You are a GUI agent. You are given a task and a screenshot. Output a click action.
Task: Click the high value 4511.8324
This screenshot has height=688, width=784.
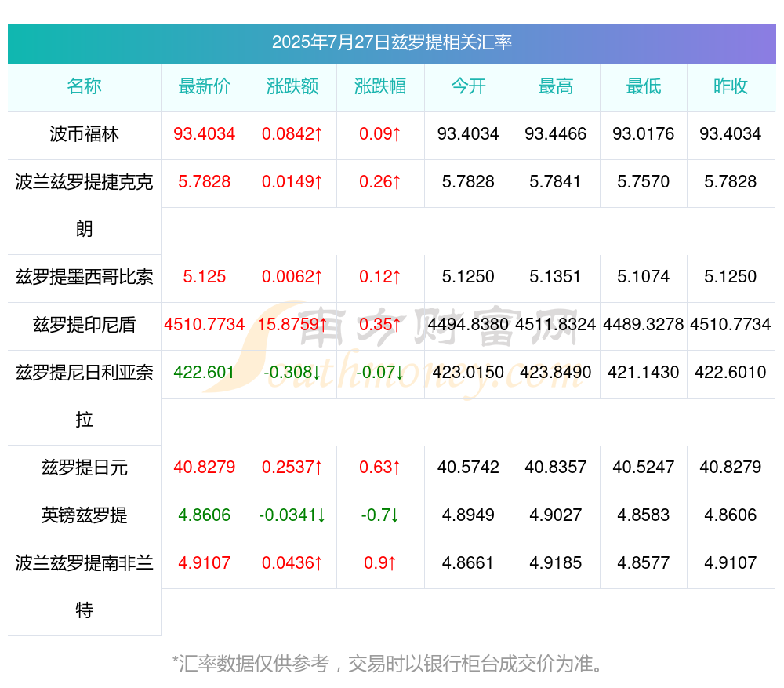556,325
